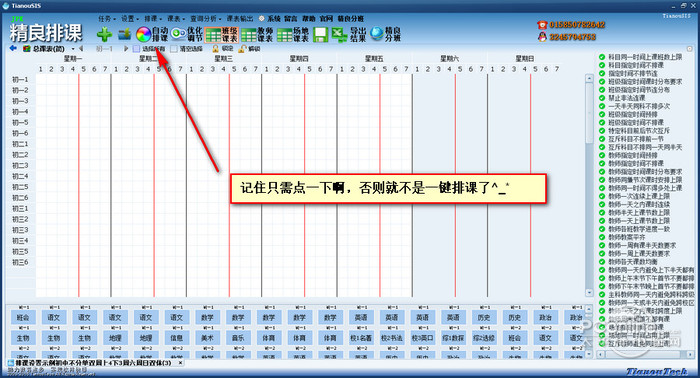The width and height of the screenshot is (700, 378).
Task: Select the 校1名著 subject tile
Action: point(361,338)
